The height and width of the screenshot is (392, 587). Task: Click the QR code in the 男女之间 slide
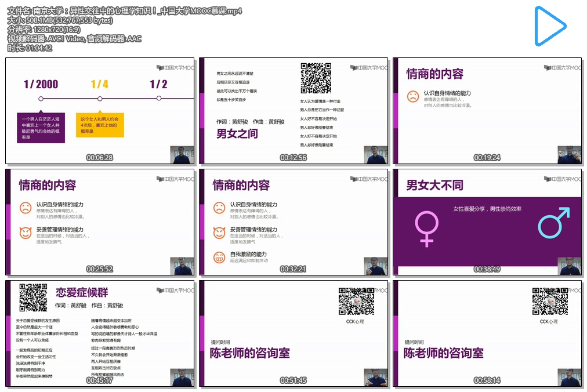[x=316, y=78]
